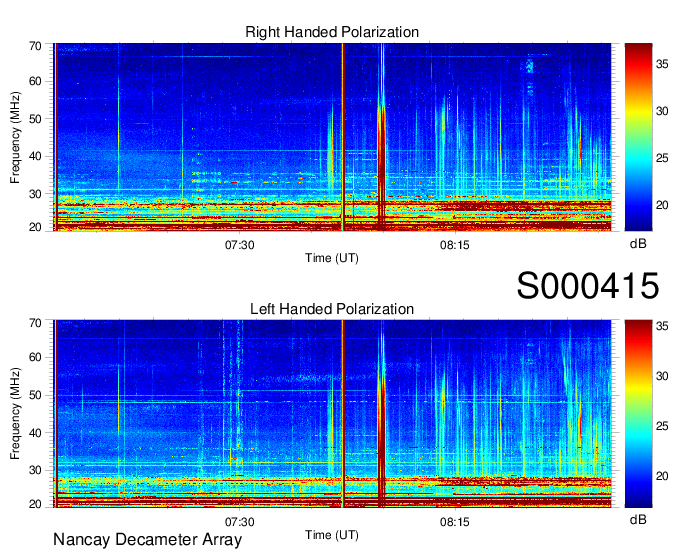
Task: Click the 07:30 tick under Left Handed plot
Action: pyautogui.click(x=239, y=522)
